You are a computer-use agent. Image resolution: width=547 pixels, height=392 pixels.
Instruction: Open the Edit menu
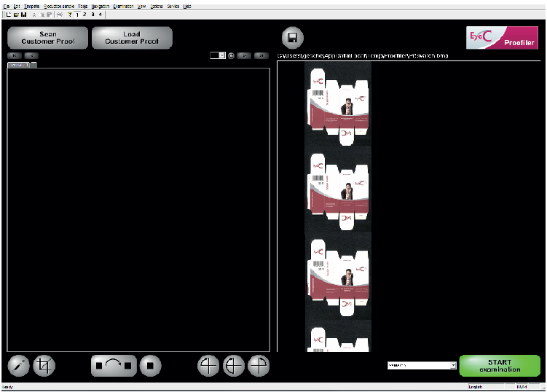pos(17,7)
